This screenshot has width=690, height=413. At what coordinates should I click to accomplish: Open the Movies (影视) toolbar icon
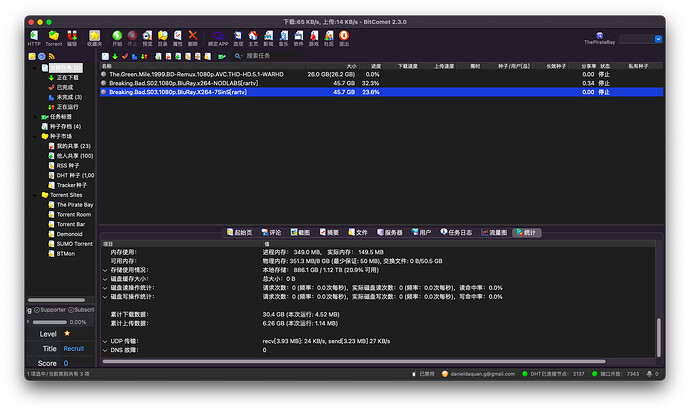(x=268, y=36)
